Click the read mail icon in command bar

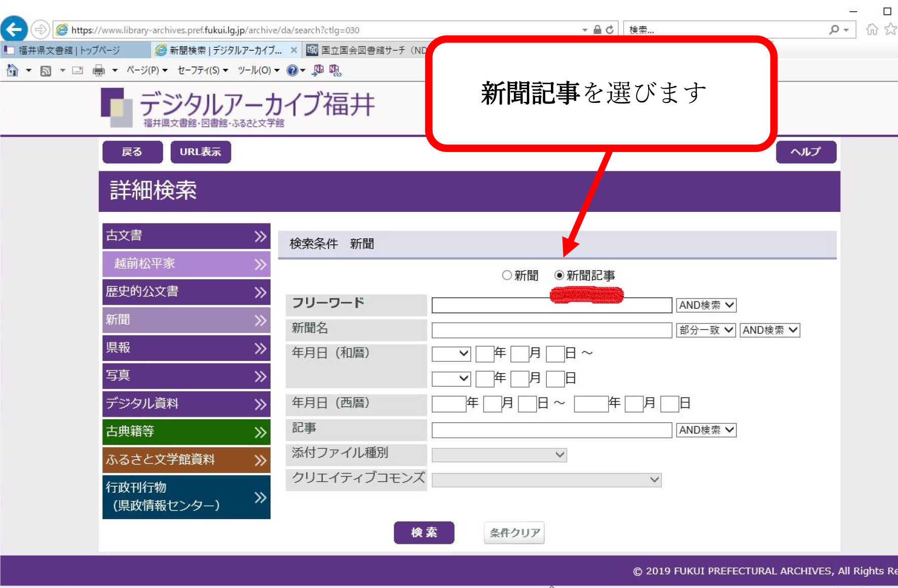(78, 70)
